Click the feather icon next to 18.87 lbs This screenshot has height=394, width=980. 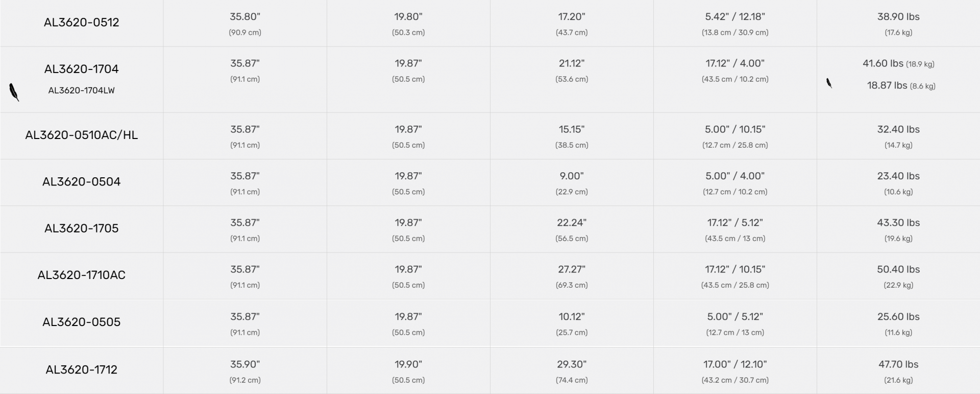point(829,83)
